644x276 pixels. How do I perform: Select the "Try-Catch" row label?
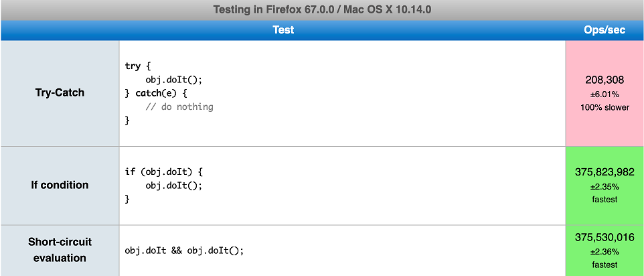coord(60,92)
